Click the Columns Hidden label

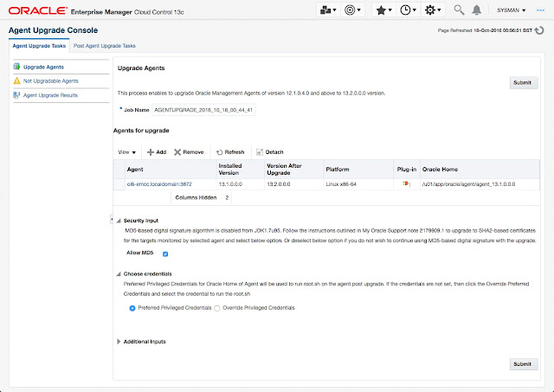[196, 198]
